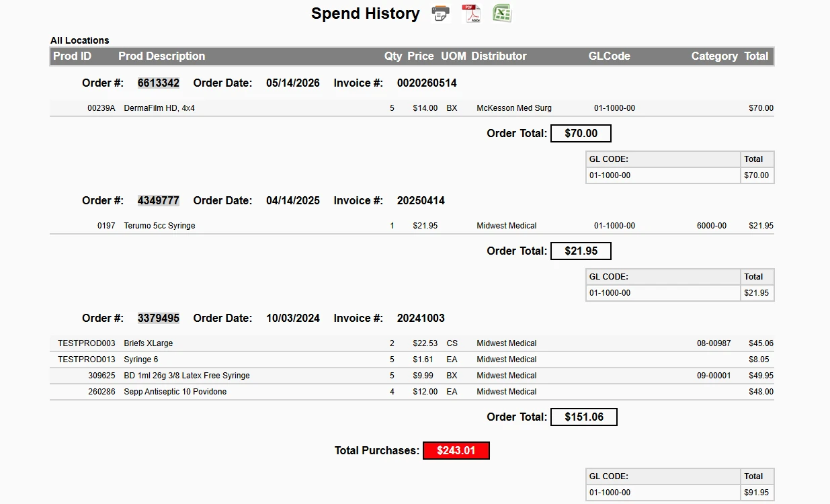Open order number 6613342
The height and width of the screenshot is (504, 830).
coord(159,83)
